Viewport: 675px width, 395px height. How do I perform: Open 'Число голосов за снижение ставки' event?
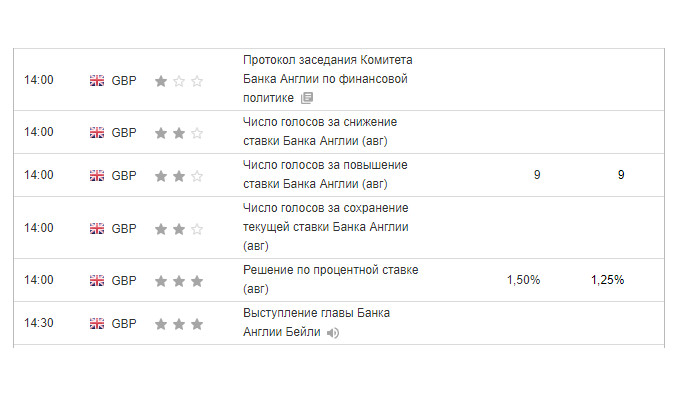[x=320, y=132]
